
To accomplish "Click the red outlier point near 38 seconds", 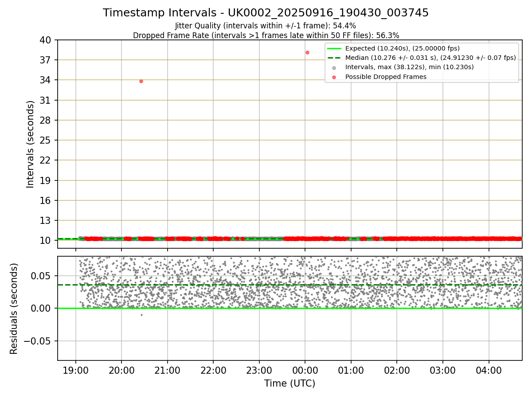I will (x=307, y=52).
